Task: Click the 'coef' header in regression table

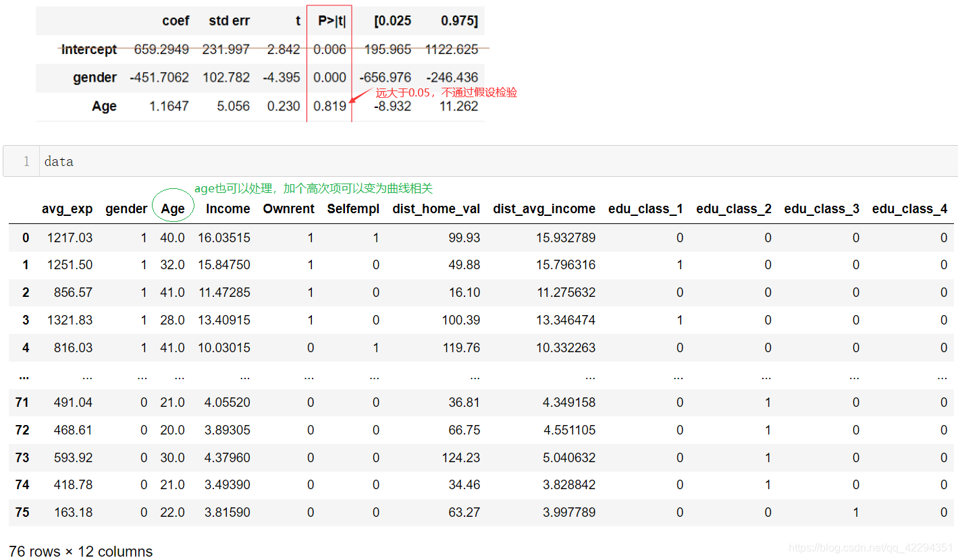Action: click(176, 21)
